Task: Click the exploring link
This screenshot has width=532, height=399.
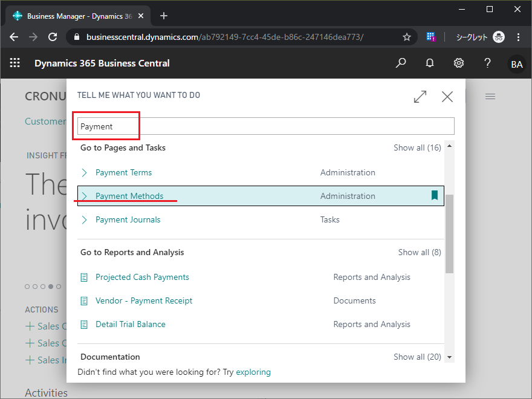Action: tap(253, 372)
